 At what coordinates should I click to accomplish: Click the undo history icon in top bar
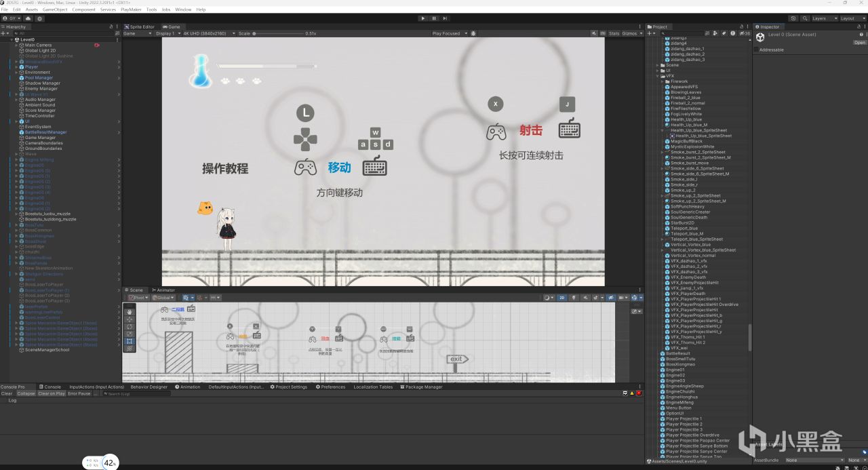(793, 18)
